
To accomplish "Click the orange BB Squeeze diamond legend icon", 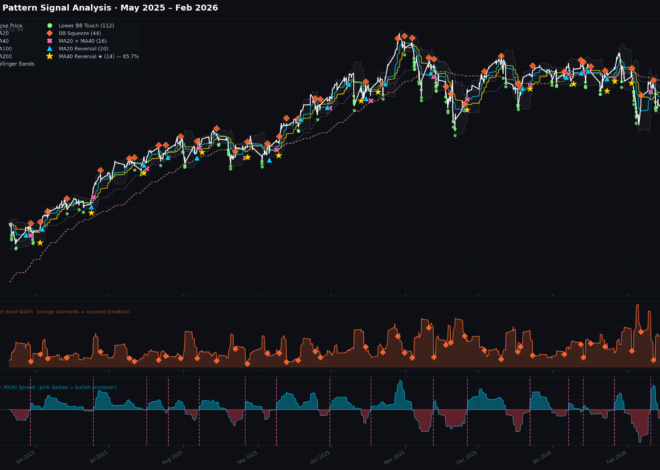I will click(50, 33).
